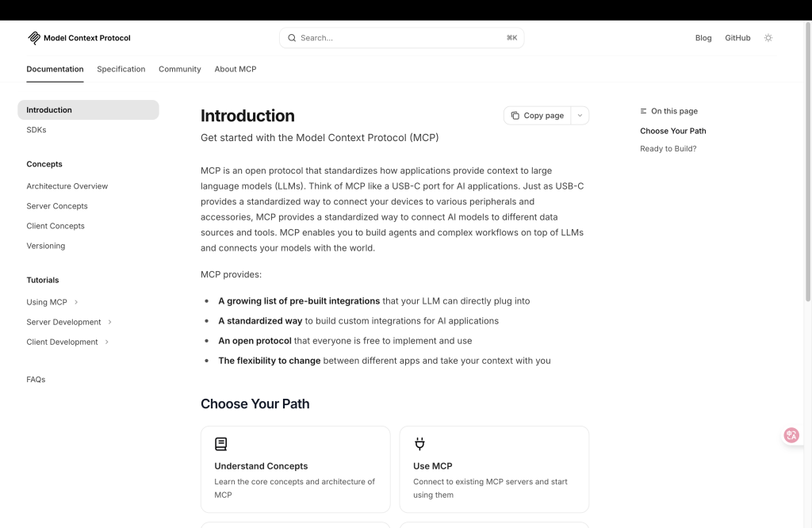812x528 pixels.
Task: Click the Model Context Protocol logo icon
Action: tap(34, 38)
